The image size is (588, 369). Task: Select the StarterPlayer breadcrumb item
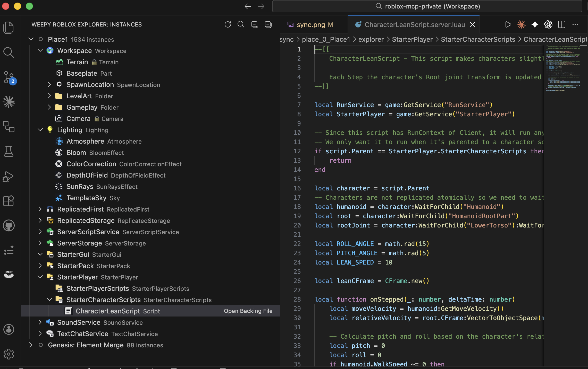[x=412, y=39]
